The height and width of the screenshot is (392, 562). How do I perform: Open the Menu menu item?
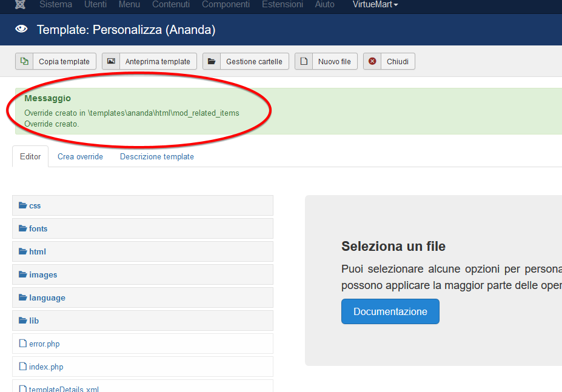click(129, 4)
